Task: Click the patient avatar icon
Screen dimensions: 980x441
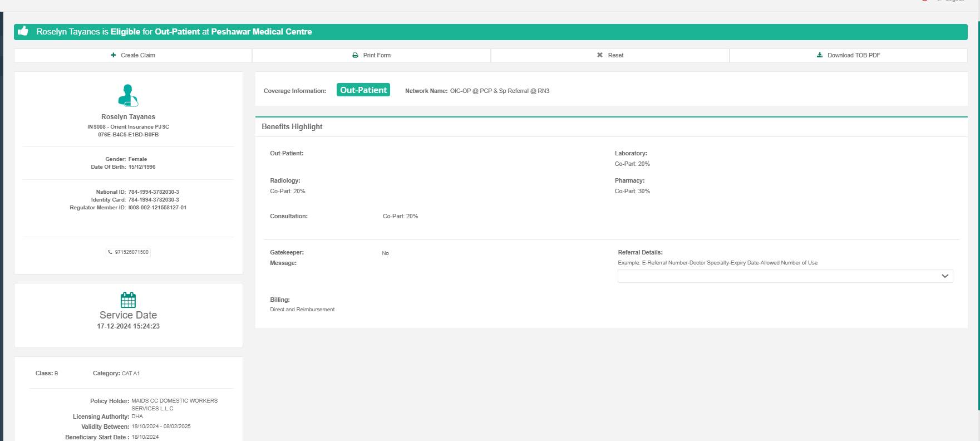Action: tap(128, 95)
